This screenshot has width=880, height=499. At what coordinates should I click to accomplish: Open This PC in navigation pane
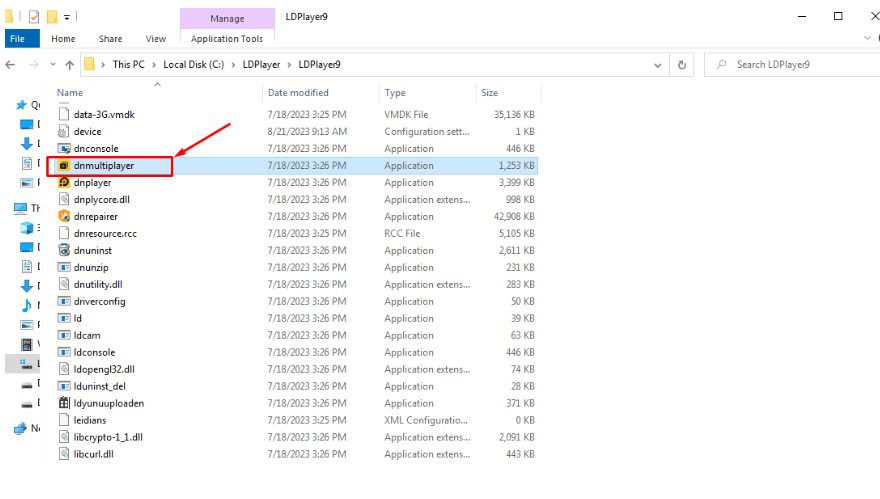pos(27,208)
